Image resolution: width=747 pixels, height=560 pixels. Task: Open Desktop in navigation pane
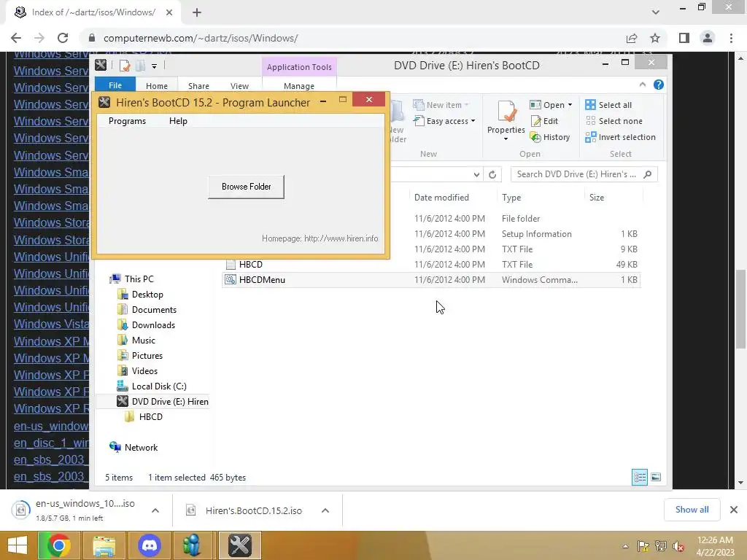(x=147, y=295)
